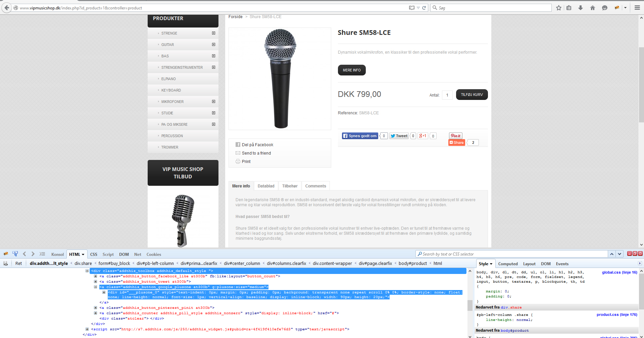The width and height of the screenshot is (644, 338).
Task: Detach Firebug into a new window
Action: (635, 254)
